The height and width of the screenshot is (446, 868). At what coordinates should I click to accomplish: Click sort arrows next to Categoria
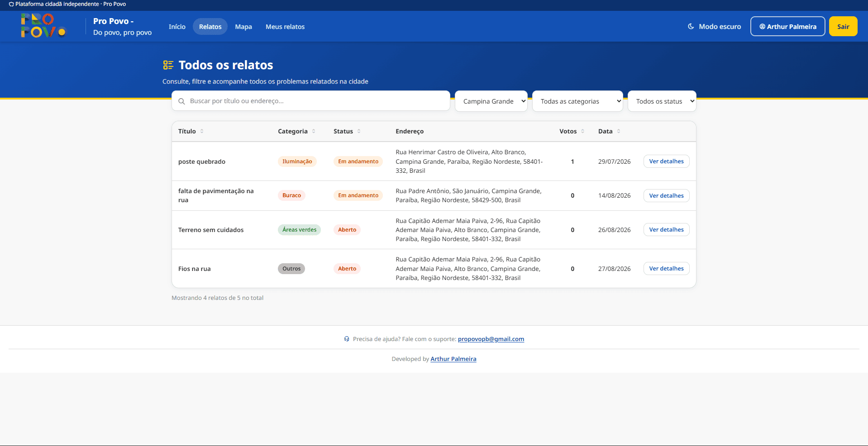coord(314,131)
